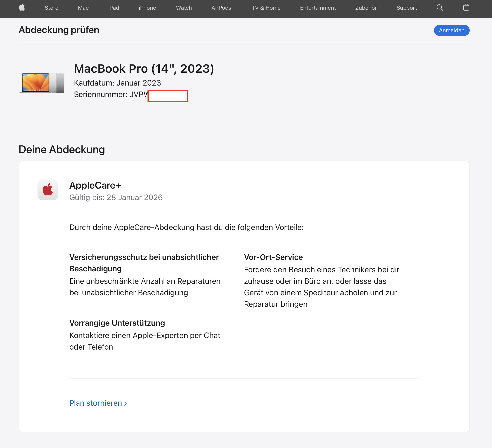Click the 'Durch deine AppleCare-Abdeckung' sentence
Image resolution: width=492 pixels, height=448 pixels.
tap(186, 227)
